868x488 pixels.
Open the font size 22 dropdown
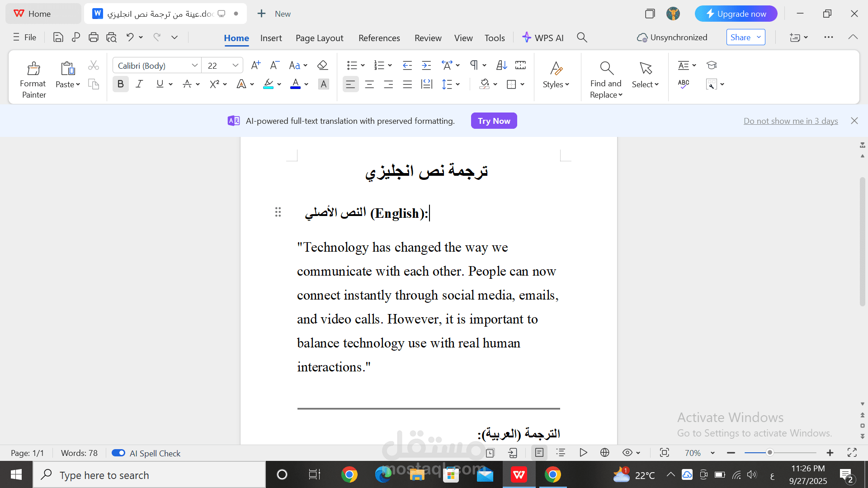coord(235,66)
